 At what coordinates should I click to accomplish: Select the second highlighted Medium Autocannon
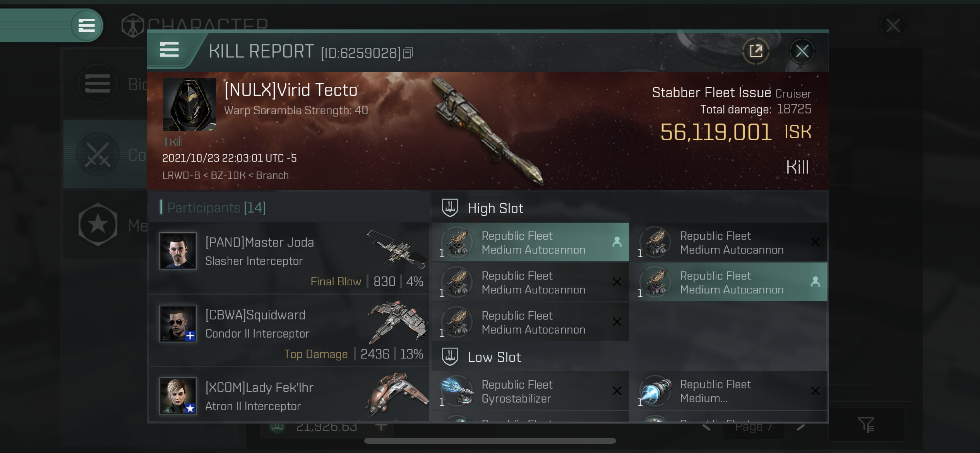tap(729, 282)
